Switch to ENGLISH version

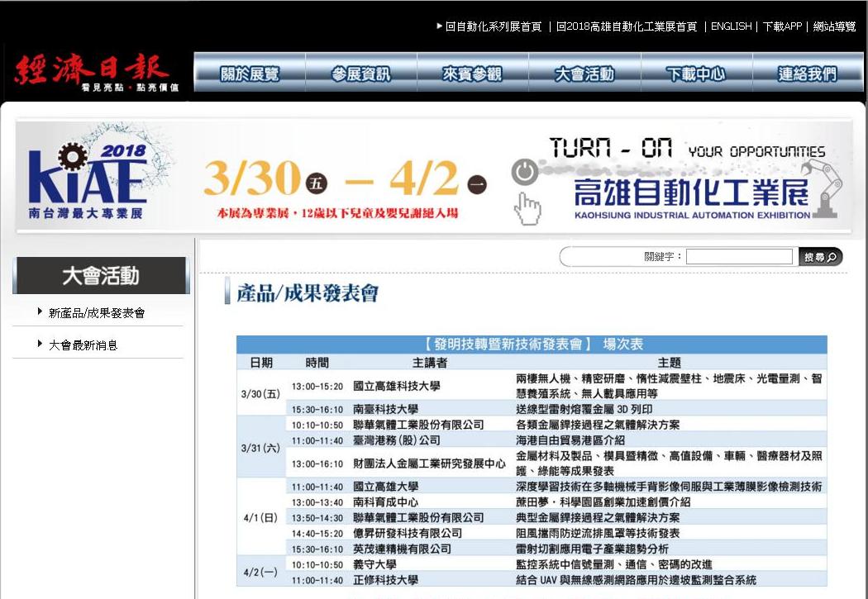point(732,26)
